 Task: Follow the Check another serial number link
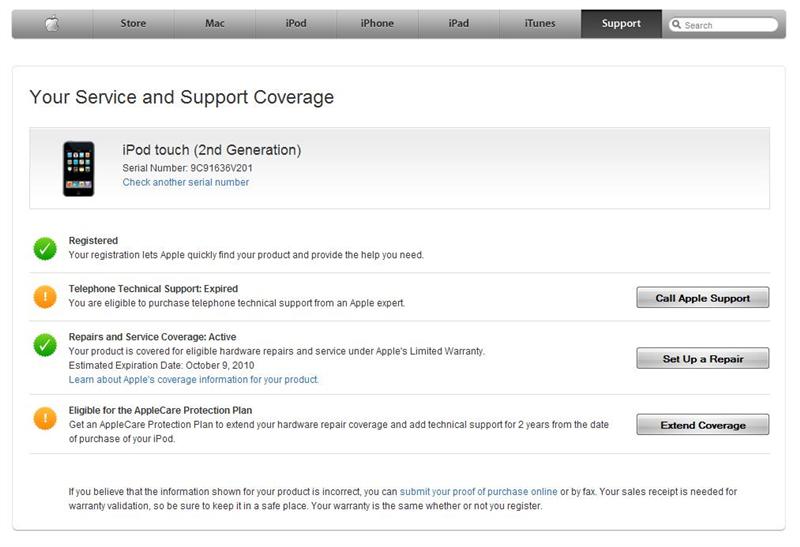click(186, 182)
